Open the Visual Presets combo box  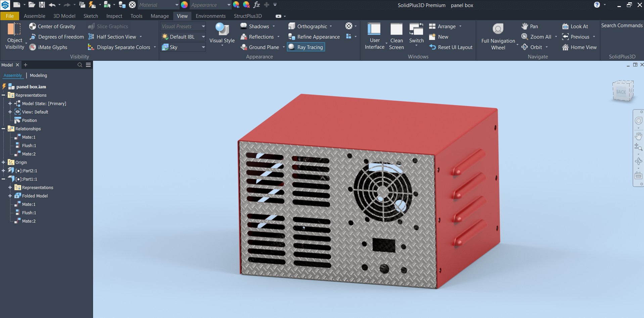(183, 27)
